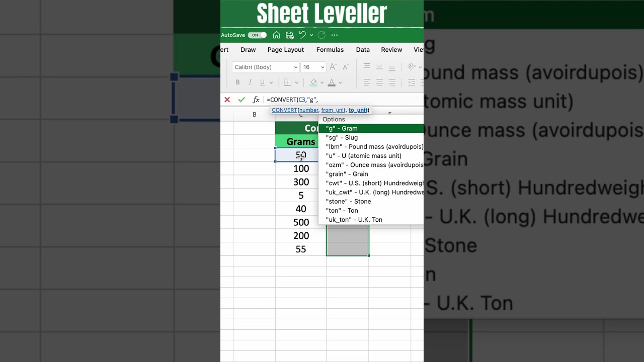Select the "uk_ton" - U.K. Ton option

[x=371, y=219]
